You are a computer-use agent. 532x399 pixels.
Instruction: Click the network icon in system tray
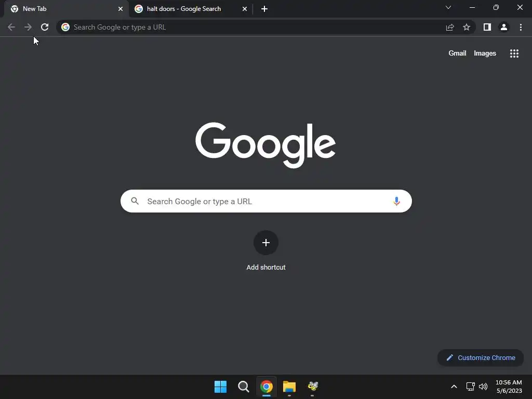[470, 387]
